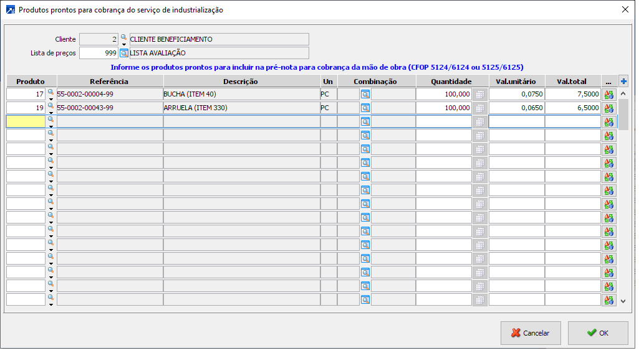The image size is (644, 353).
Task: Click the application icon in title bar
Action: click(10, 10)
